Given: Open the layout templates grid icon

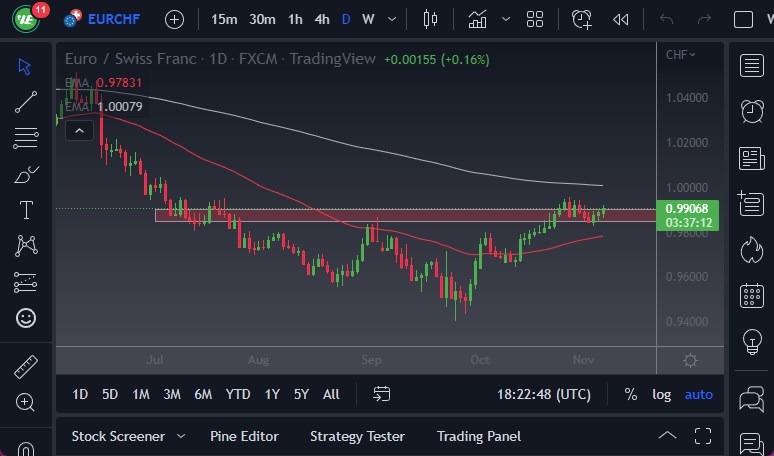Looking at the screenshot, I should click(535, 19).
